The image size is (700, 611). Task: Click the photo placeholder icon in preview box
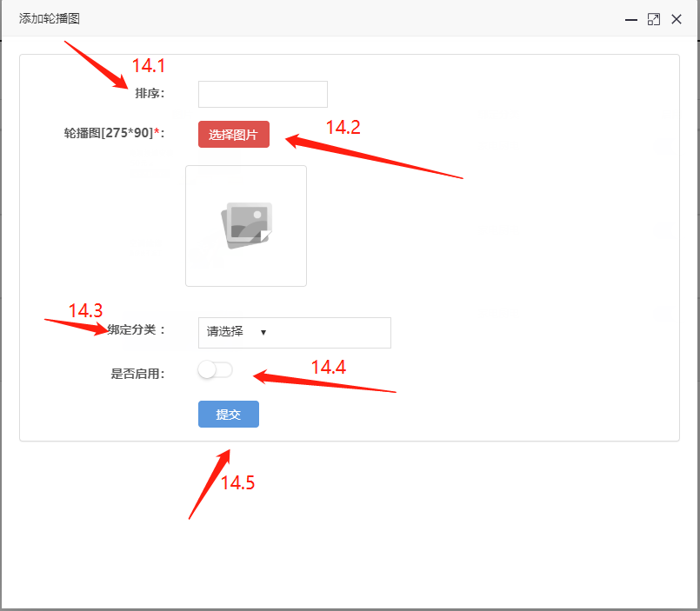(247, 225)
